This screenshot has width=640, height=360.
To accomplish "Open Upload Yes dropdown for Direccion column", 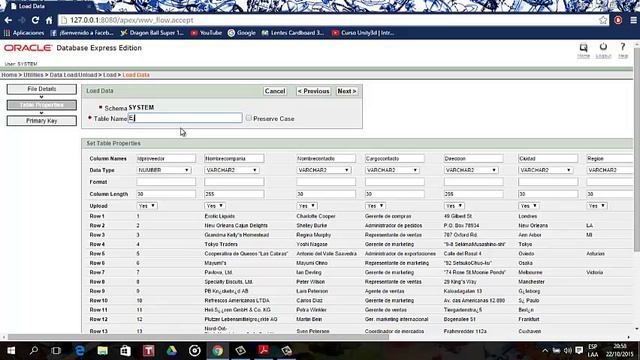I will [454, 206].
